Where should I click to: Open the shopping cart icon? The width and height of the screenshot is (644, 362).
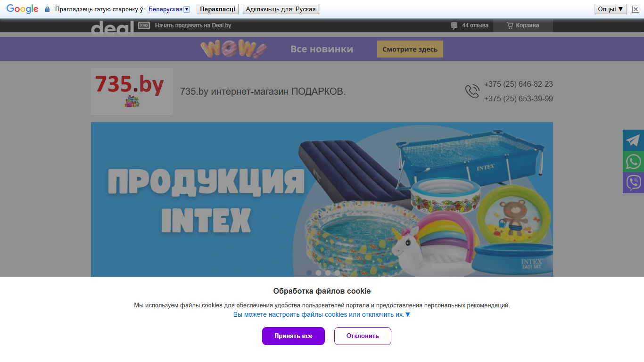(x=510, y=25)
